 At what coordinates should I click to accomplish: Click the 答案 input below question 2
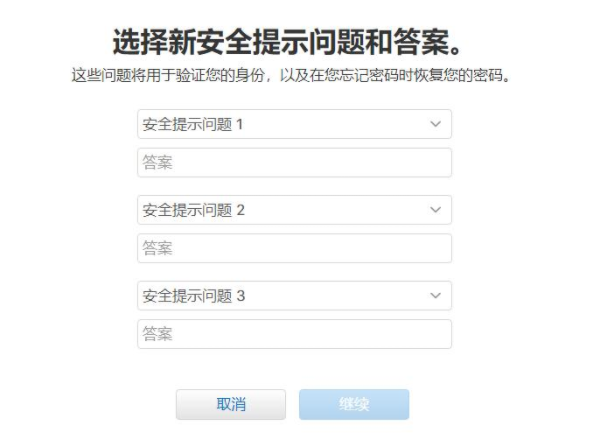tap(294, 248)
